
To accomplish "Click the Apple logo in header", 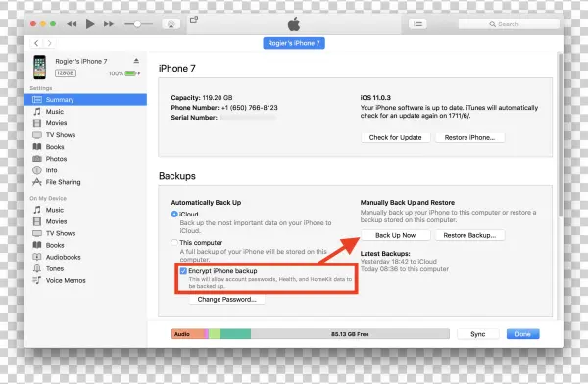I will (294, 24).
